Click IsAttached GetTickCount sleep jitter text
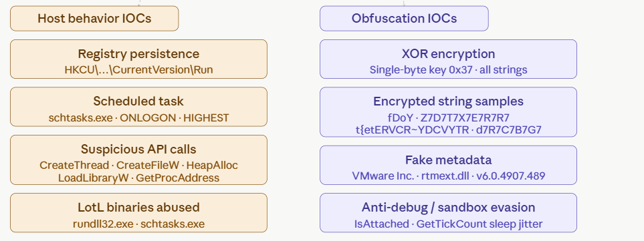 coord(449,224)
